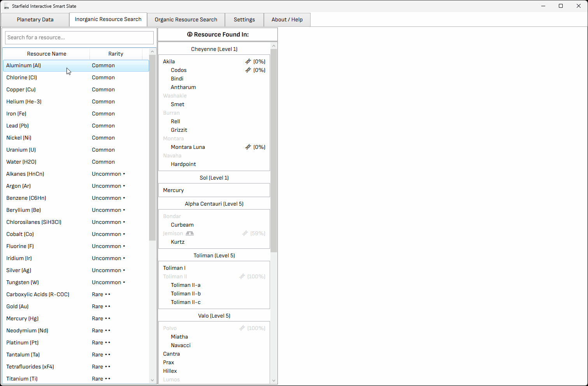
Task: Click the DNA icon next to Montara Luna
Action: 248,147
